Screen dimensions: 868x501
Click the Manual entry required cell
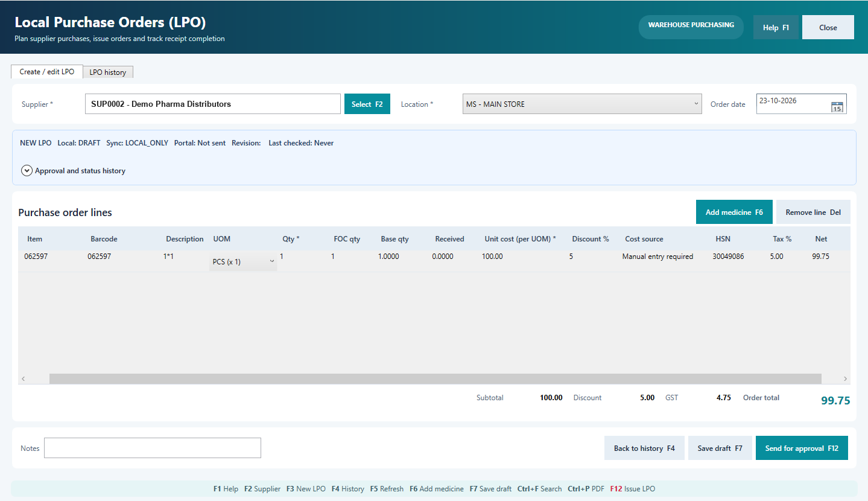tap(657, 257)
